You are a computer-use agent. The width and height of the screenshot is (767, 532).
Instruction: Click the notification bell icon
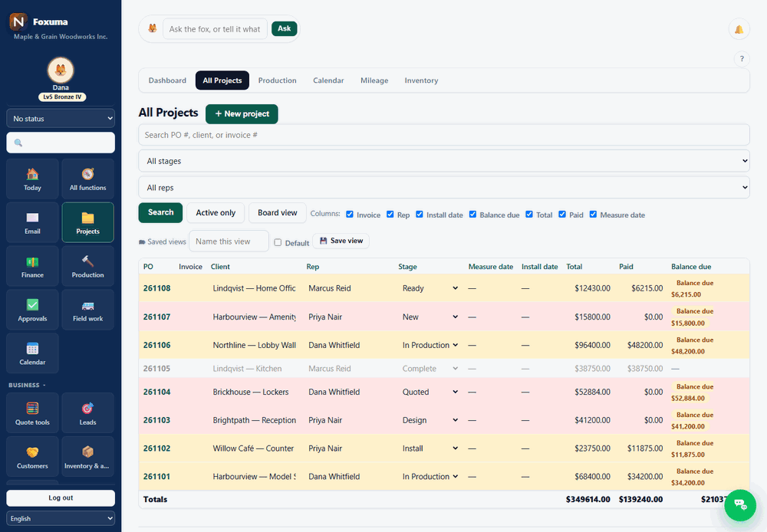tap(739, 29)
